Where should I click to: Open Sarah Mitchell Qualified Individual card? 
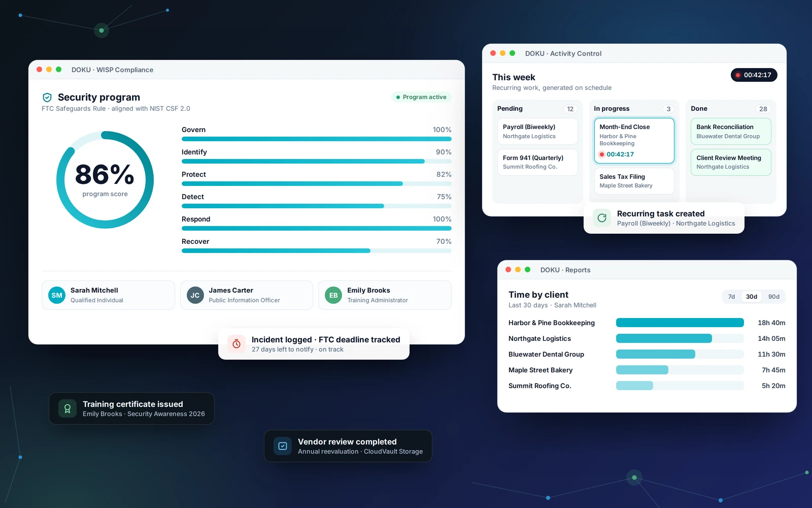click(x=108, y=295)
